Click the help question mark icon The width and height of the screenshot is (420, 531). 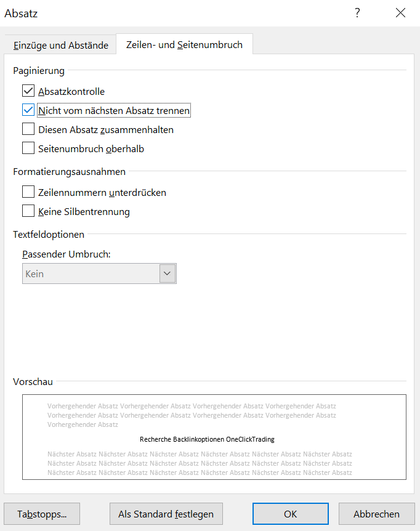click(x=357, y=13)
